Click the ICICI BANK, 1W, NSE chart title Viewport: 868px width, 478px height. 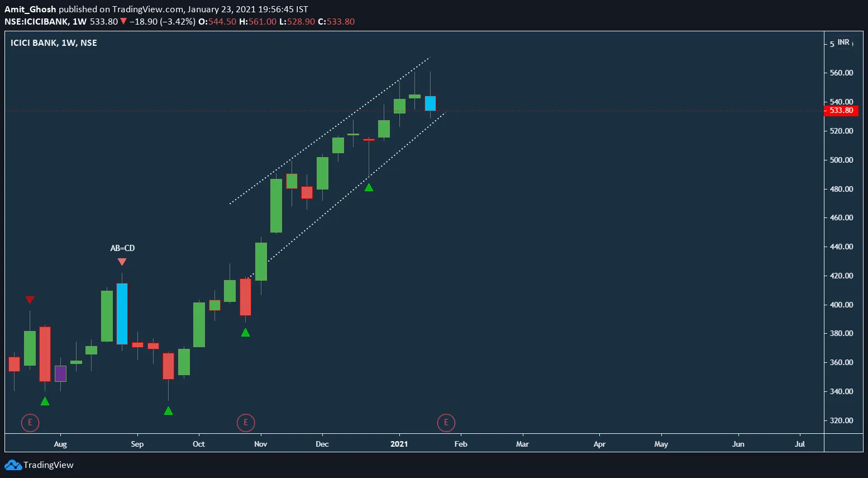click(x=54, y=43)
